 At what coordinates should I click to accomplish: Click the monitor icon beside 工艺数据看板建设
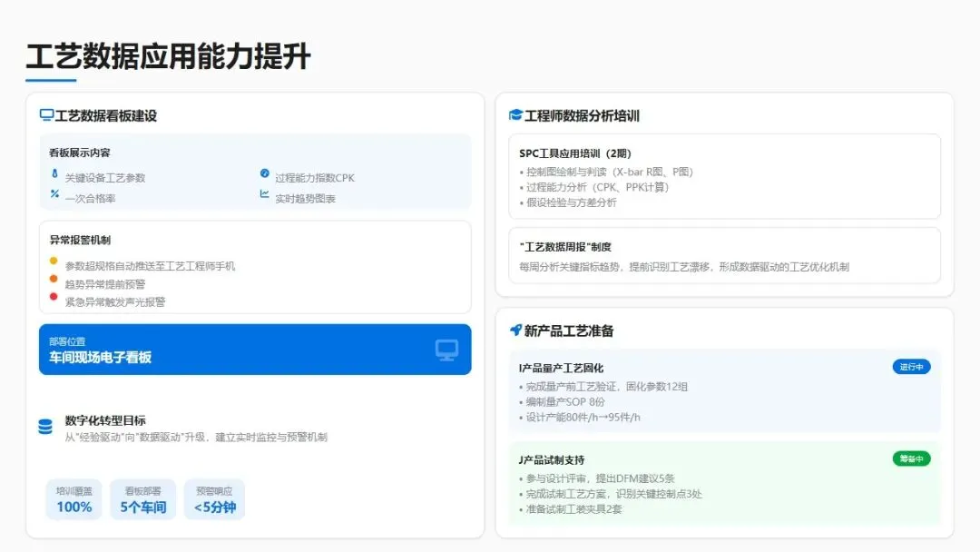coord(46,115)
